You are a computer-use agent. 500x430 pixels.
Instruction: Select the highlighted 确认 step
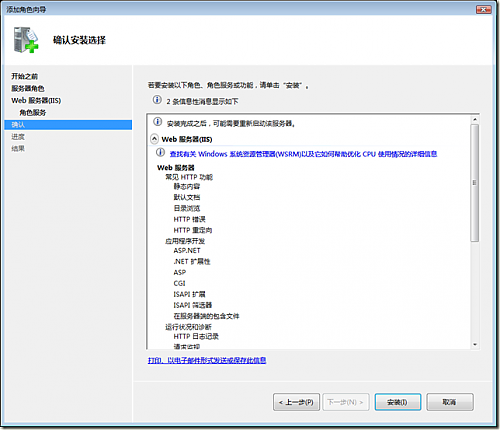(68, 125)
